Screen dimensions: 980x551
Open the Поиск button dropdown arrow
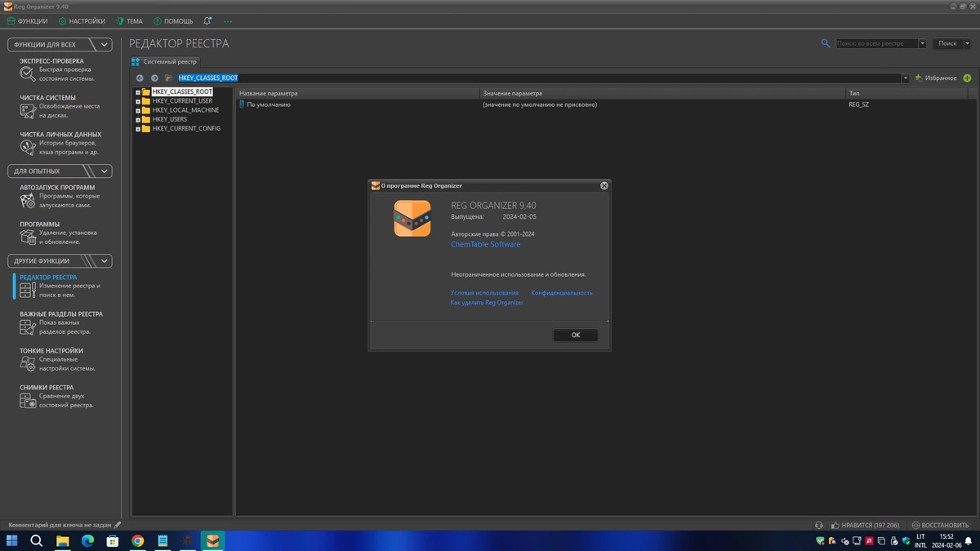click(968, 43)
